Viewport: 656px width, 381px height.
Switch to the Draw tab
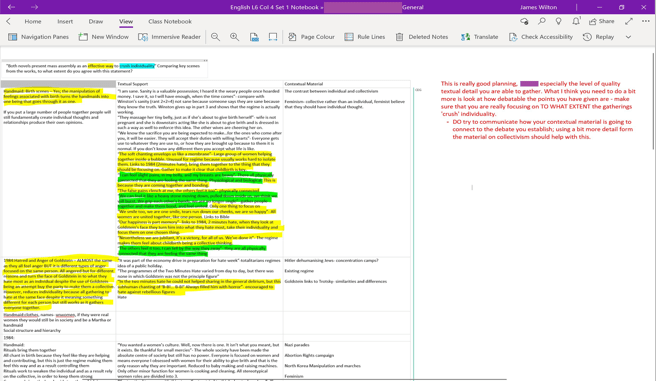96,21
